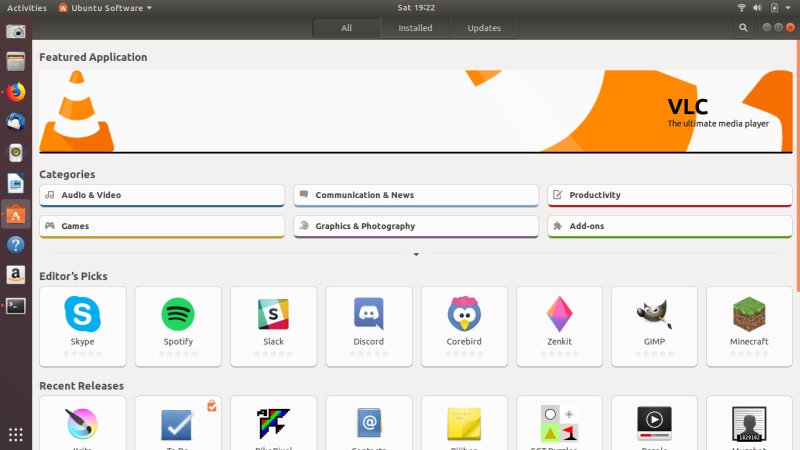
Task: Click the volume indicator in top bar
Action: 758,8
